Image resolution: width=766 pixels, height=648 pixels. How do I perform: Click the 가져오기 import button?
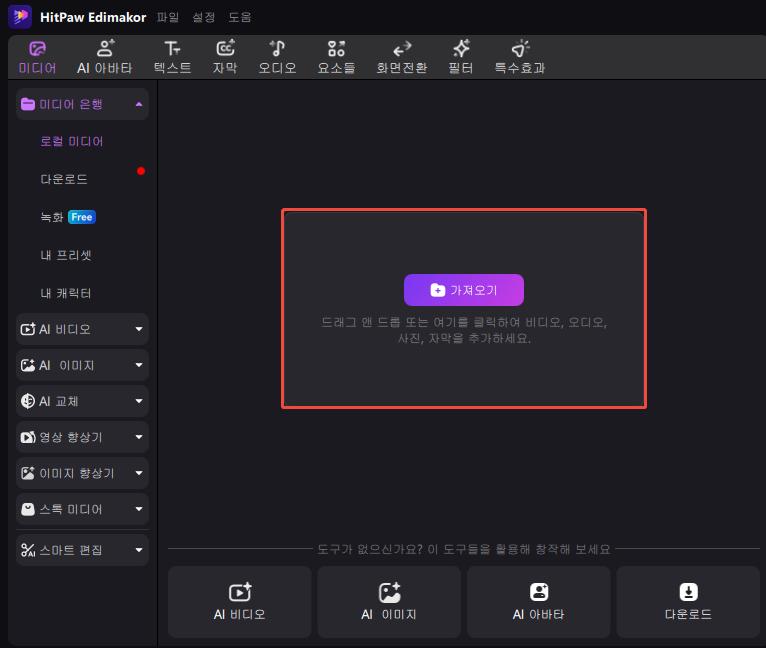coord(464,290)
